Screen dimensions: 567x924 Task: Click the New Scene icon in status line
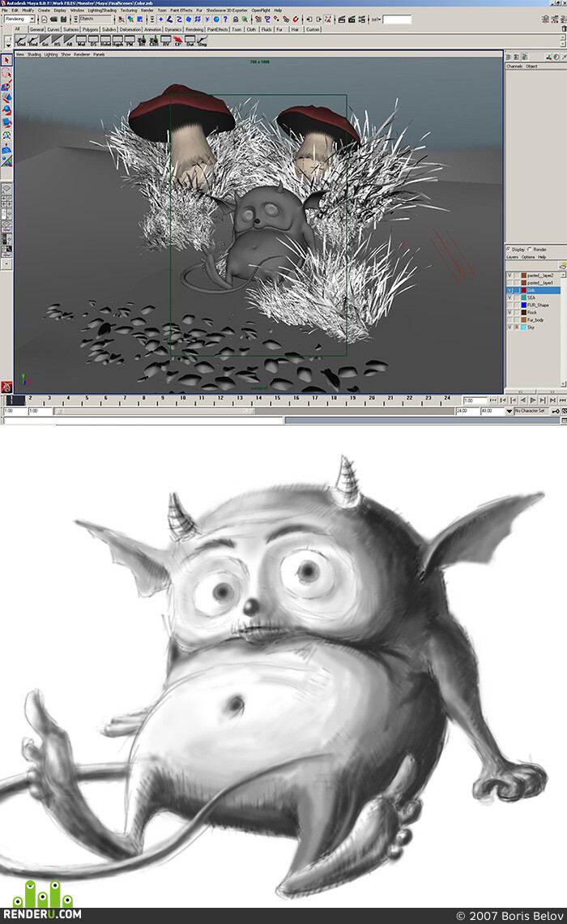coord(45,19)
